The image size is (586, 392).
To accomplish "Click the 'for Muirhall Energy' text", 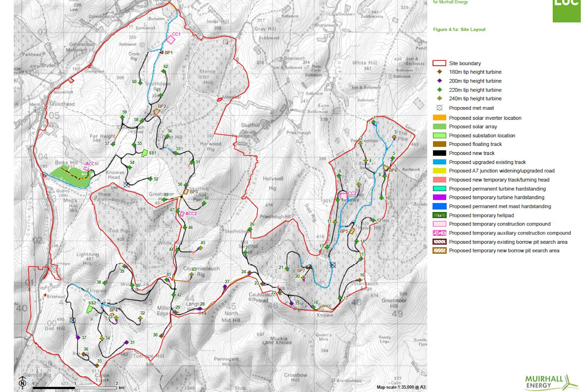I will pos(451,2).
